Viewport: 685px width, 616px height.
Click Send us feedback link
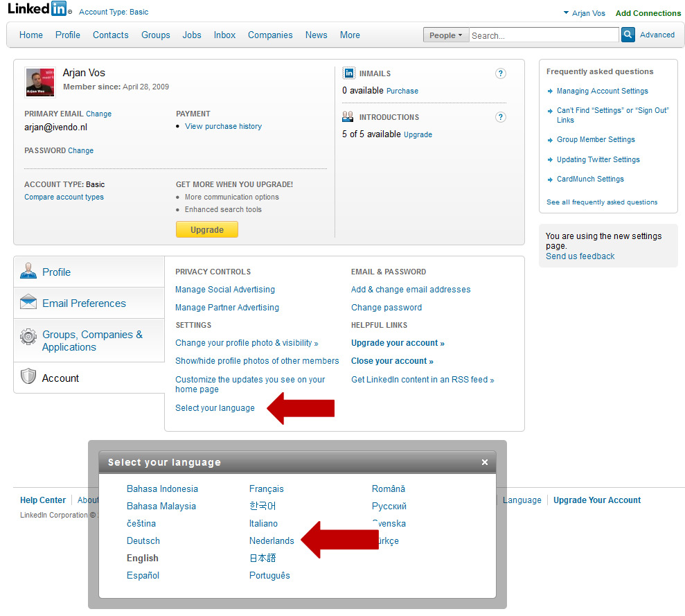tap(580, 256)
